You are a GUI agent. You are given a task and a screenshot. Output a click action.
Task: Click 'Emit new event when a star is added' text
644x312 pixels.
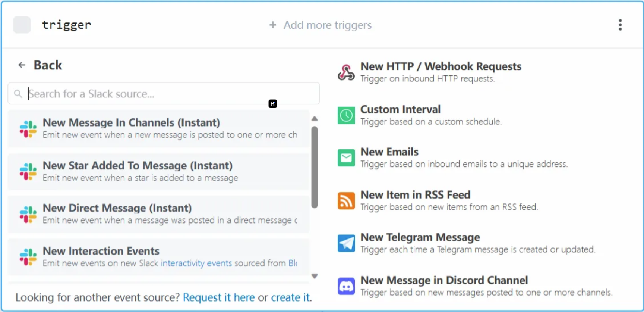coord(140,178)
